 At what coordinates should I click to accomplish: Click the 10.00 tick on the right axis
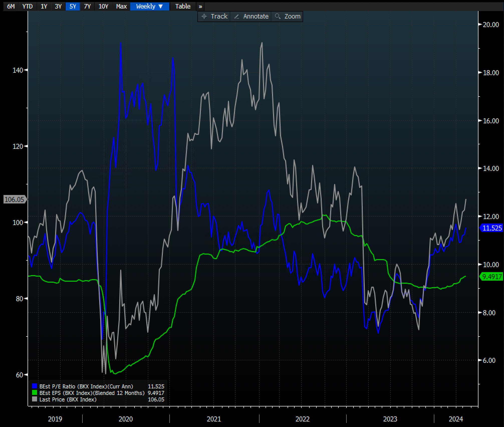click(x=491, y=265)
